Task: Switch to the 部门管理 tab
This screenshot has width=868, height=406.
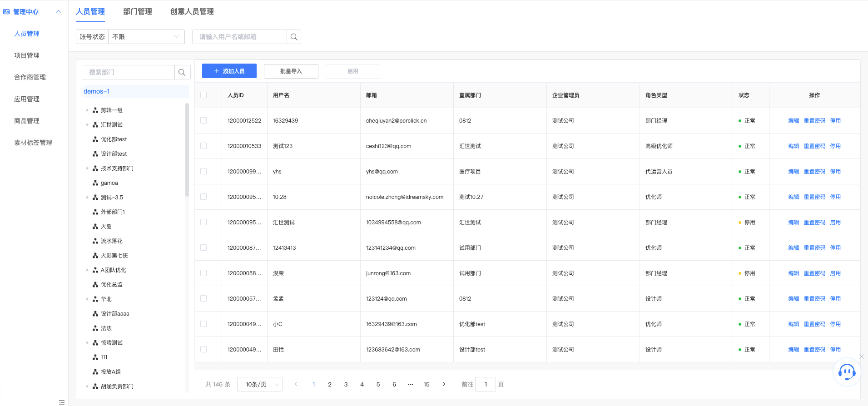Action: click(138, 11)
